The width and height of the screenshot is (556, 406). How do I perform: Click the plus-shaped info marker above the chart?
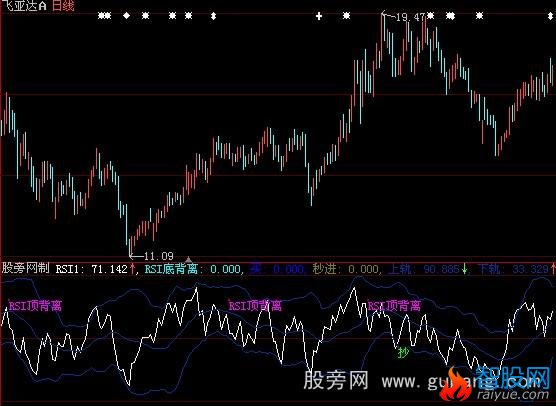click(x=319, y=16)
